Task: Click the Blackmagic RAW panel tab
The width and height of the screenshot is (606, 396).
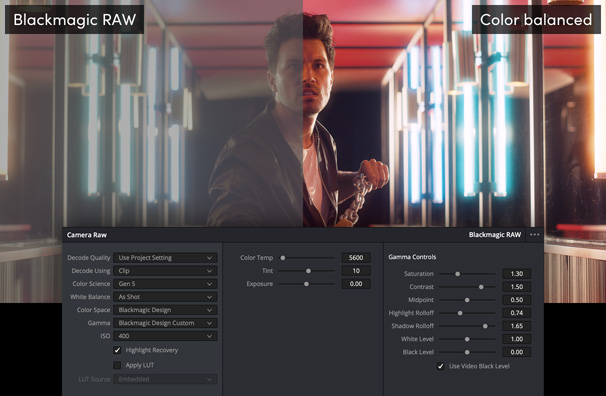Action: (x=495, y=235)
